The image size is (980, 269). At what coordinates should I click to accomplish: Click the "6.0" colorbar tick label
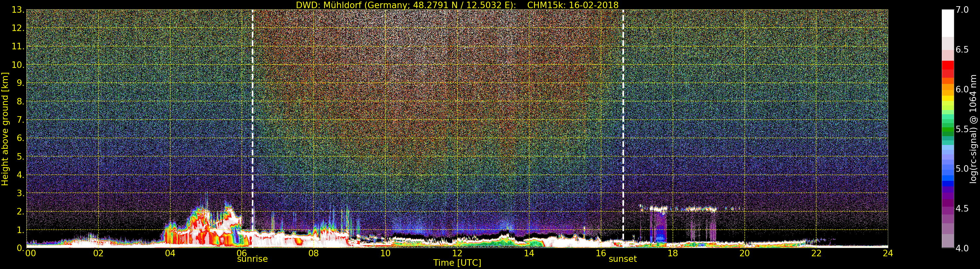(962, 89)
